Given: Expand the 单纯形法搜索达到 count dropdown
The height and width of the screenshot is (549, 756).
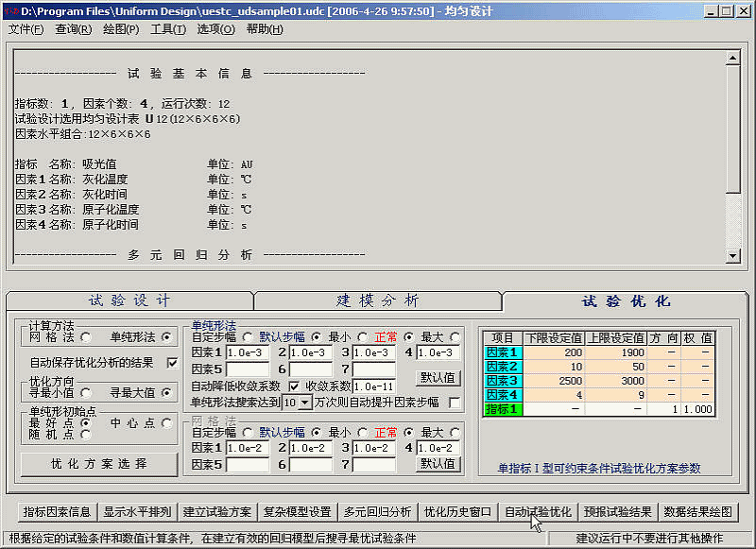Looking at the screenshot, I should (304, 403).
